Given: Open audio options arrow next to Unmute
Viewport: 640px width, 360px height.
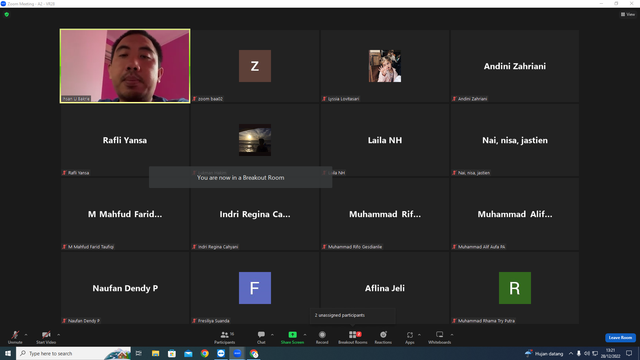Looking at the screenshot, I should click(x=26, y=335).
